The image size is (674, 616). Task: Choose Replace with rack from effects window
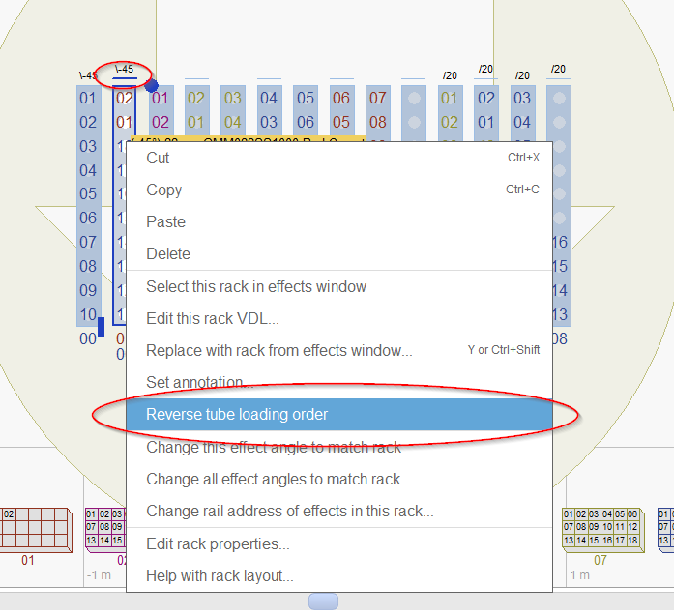(278, 351)
